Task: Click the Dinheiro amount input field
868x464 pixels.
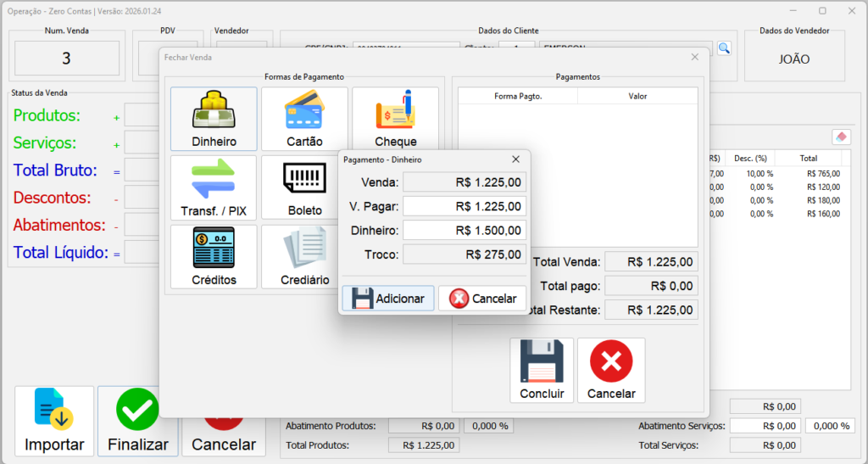Action: [x=464, y=230]
